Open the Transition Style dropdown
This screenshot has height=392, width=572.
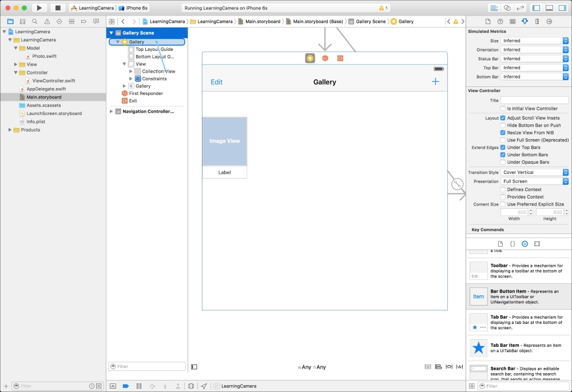[x=535, y=172]
